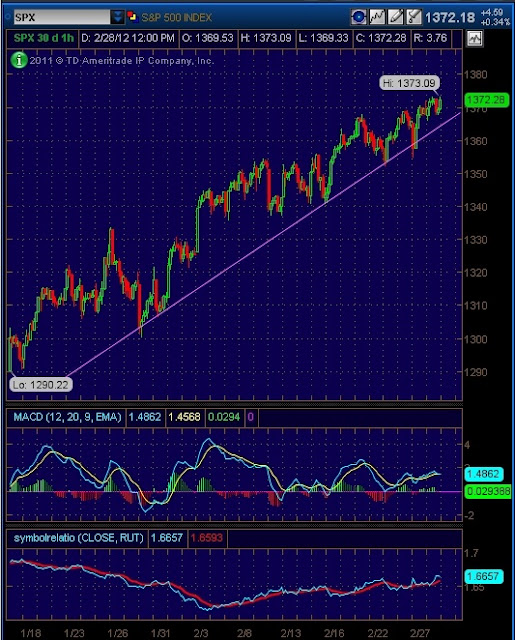The height and width of the screenshot is (640, 515).
Task: Click the C: 1372.28 close value
Action: tap(381, 38)
